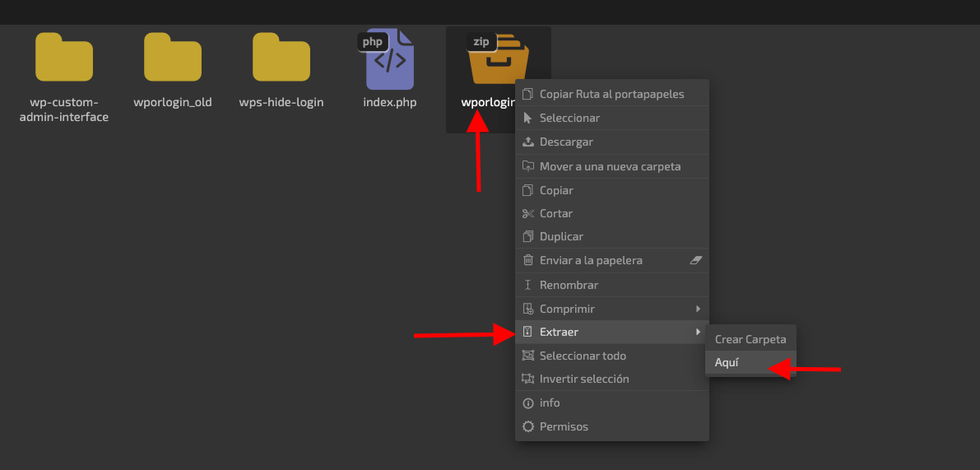Click the scissors icon for Cortar
980x470 pixels.
click(x=528, y=214)
